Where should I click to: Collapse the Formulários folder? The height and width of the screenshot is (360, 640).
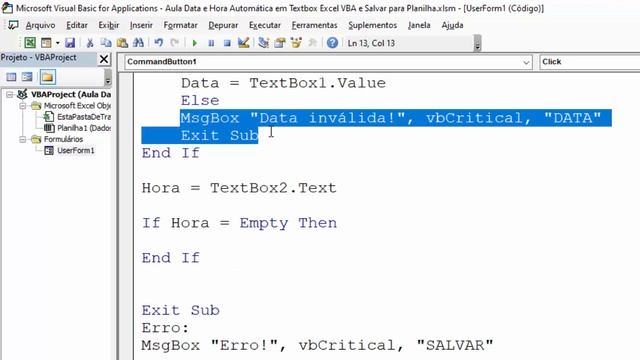click(23, 140)
